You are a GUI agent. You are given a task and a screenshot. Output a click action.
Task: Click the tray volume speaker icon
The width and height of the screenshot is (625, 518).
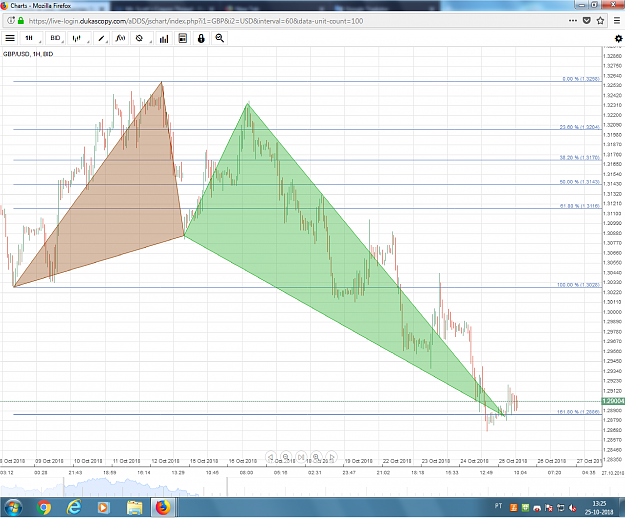pos(573,508)
